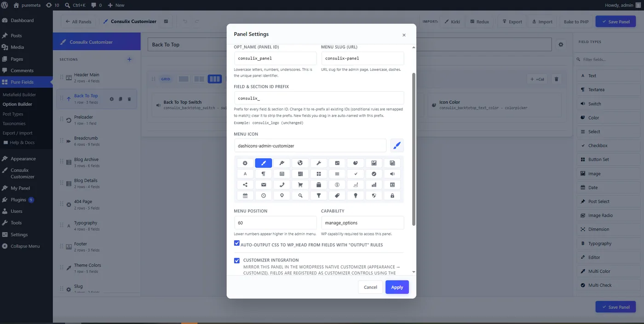The width and height of the screenshot is (644, 324).
Task: Add a new section with the plus icon
Action: (x=129, y=59)
